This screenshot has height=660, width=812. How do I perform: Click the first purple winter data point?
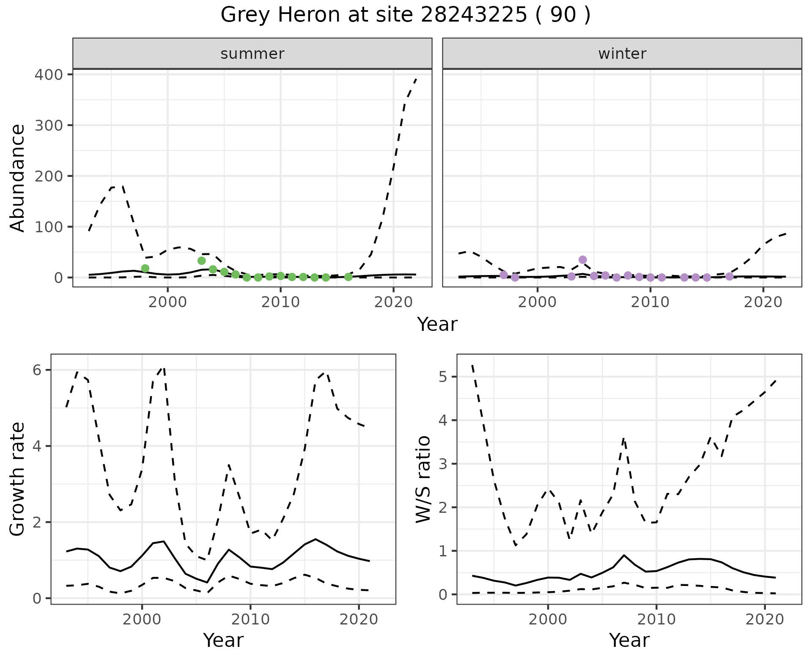[x=503, y=275]
